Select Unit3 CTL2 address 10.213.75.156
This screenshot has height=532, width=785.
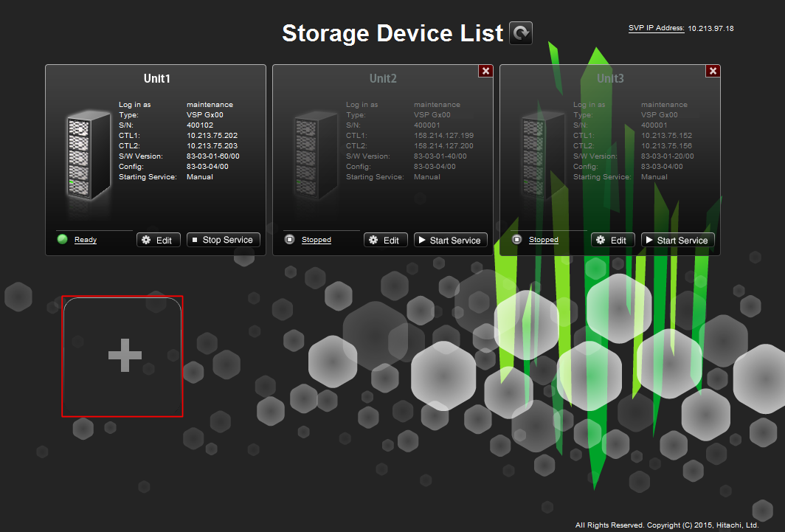pyautogui.click(x=667, y=146)
